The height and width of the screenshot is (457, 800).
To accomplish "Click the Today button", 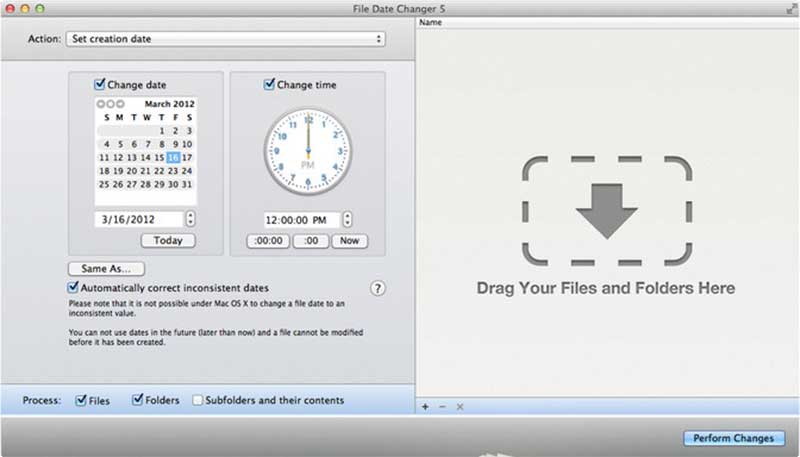I will click(x=168, y=240).
